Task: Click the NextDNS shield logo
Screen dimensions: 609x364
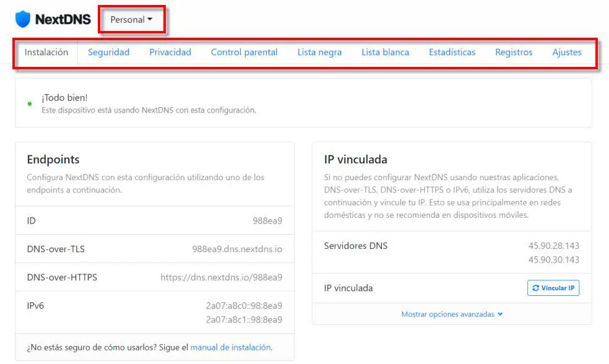Action: (22, 19)
